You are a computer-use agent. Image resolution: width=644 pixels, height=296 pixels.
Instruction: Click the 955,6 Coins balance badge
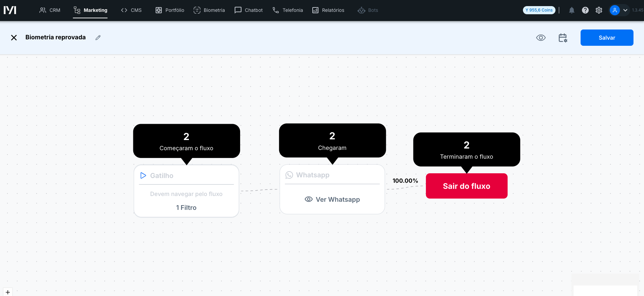coord(539,10)
